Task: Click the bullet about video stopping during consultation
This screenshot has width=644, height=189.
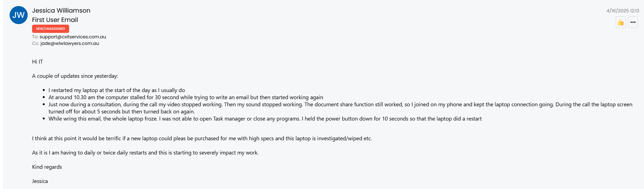Action: coord(340,108)
